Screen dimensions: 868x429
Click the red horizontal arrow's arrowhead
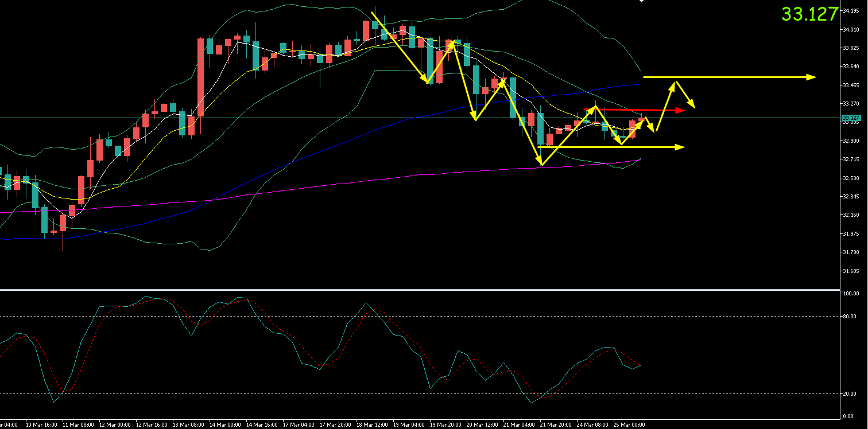[682, 110]
